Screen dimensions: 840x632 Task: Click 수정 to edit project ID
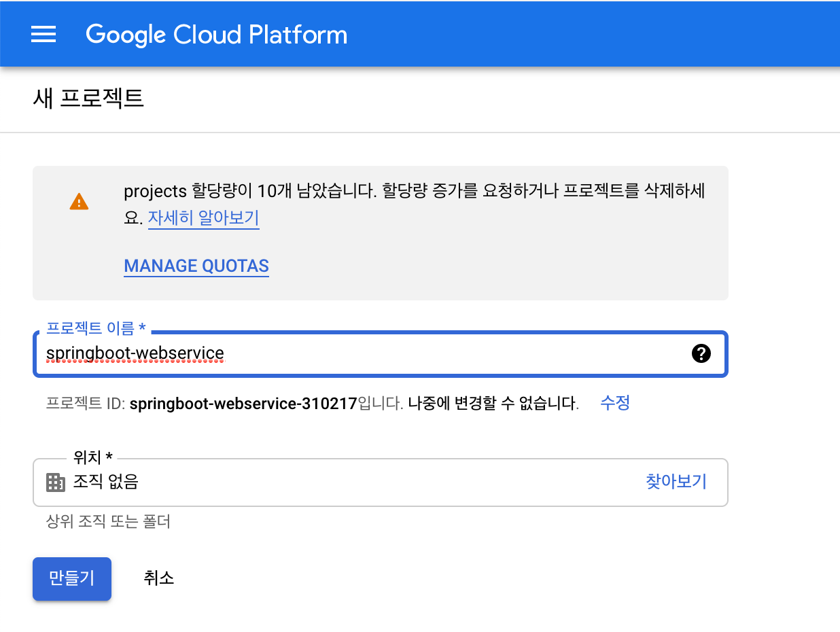tap(615, 403)
